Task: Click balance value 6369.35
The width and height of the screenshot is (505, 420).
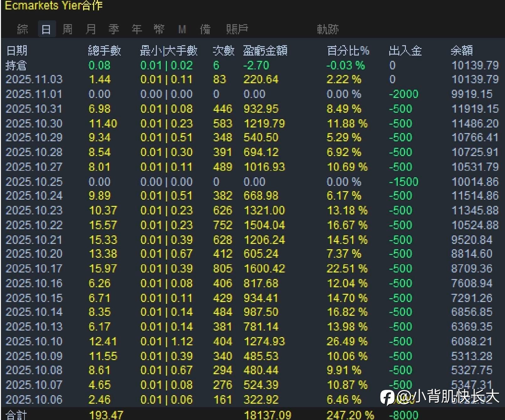Action: [471, 327]
